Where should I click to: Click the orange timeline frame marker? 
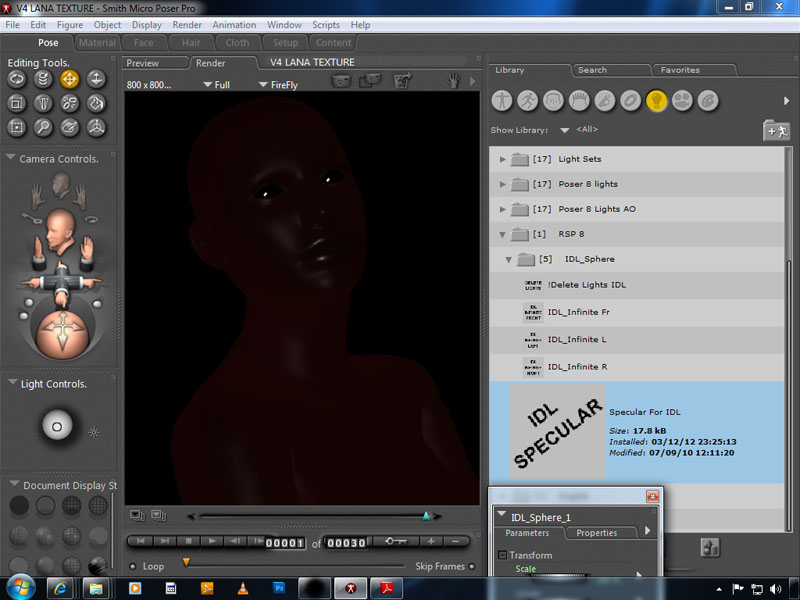point(186,562)
